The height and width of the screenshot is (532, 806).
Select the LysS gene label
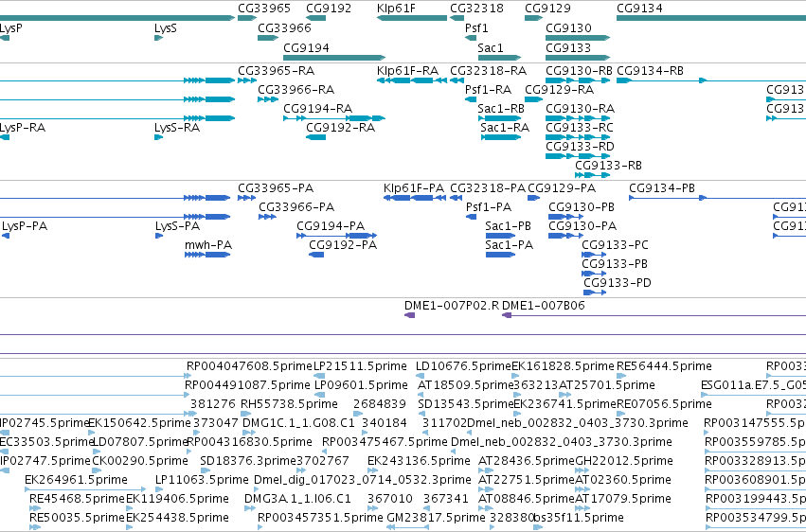click(x=166, y=27)
